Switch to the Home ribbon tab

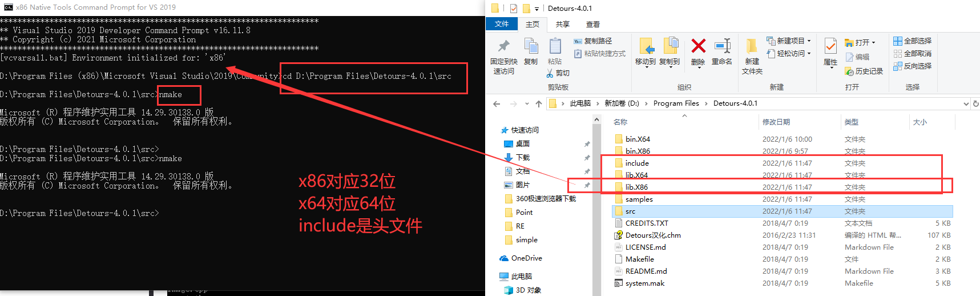pos(533,25)
